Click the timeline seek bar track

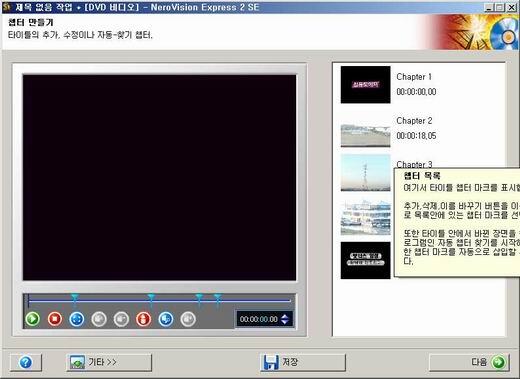(159, 301)
